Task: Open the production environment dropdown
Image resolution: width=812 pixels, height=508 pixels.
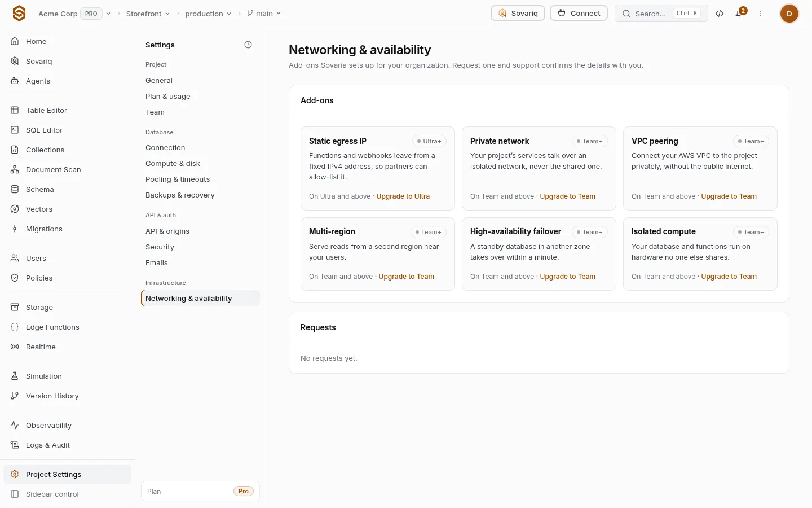Action: (208, 14)
